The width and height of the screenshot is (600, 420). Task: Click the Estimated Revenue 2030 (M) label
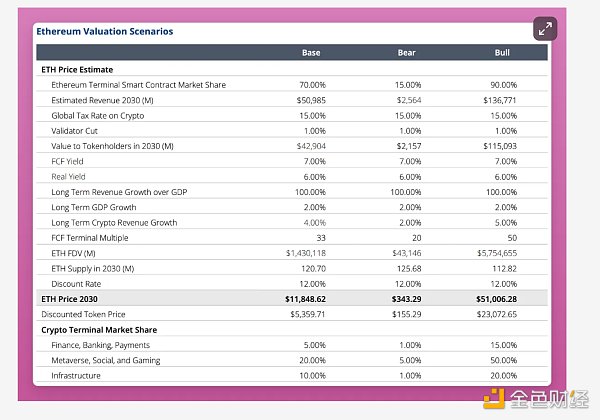(110, 100)
